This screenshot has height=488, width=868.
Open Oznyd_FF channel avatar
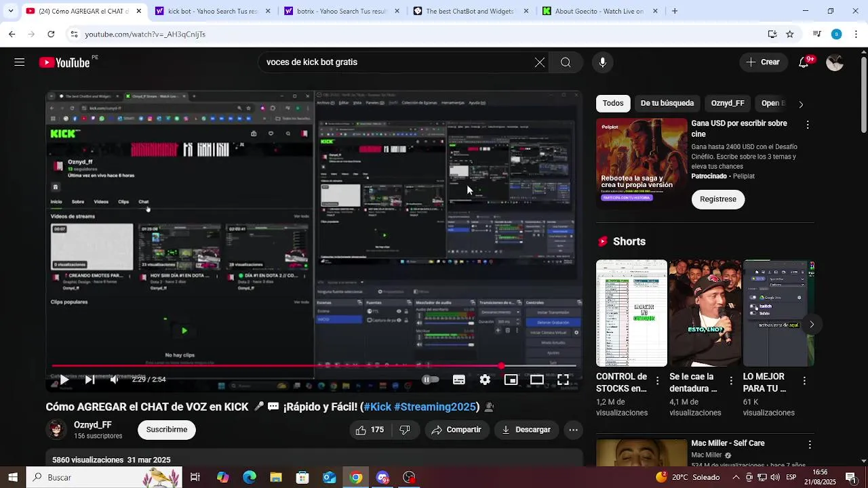coord(56,430)
